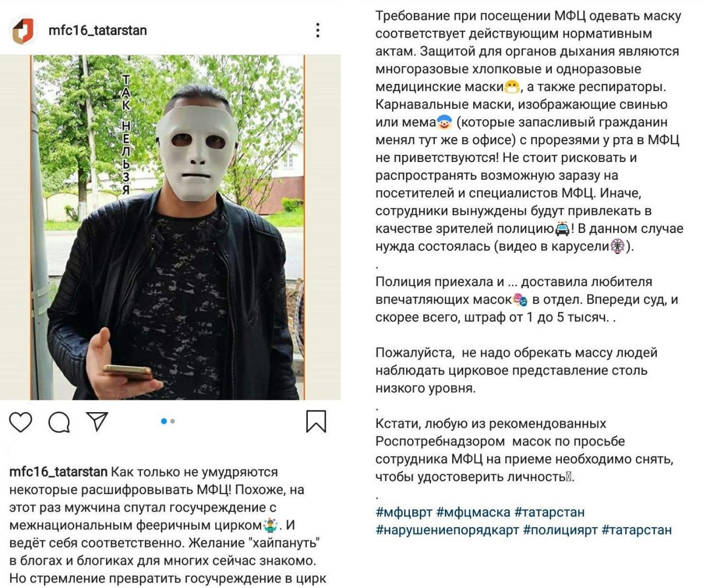Open comments via speech bubble icon

pyautogui.click(x=59, y=423)
